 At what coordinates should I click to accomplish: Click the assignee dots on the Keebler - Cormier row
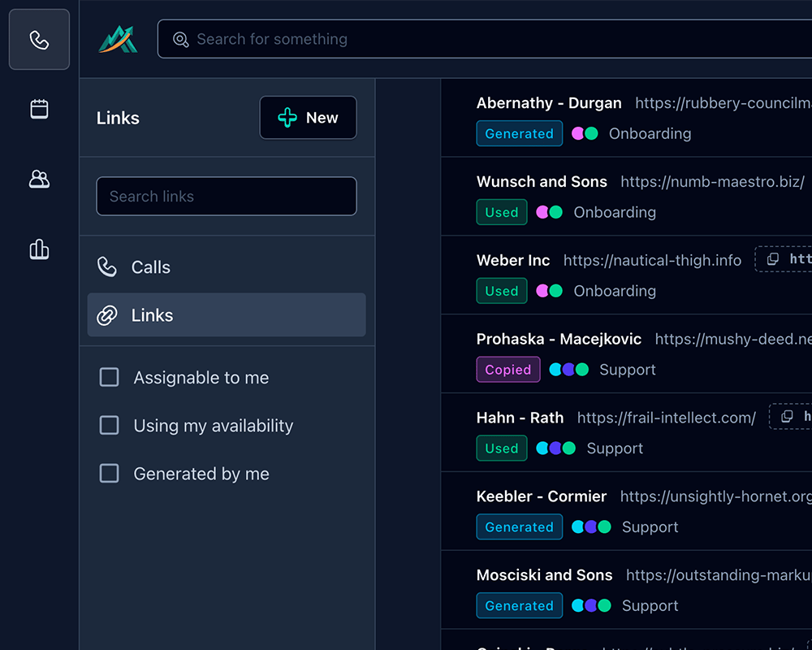(591, 527)
